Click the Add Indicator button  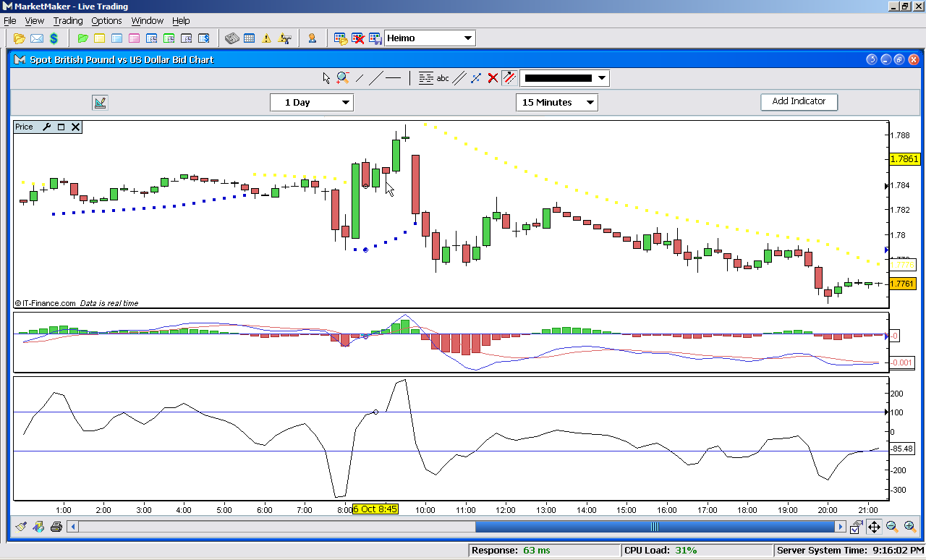(x=799, y=102)
